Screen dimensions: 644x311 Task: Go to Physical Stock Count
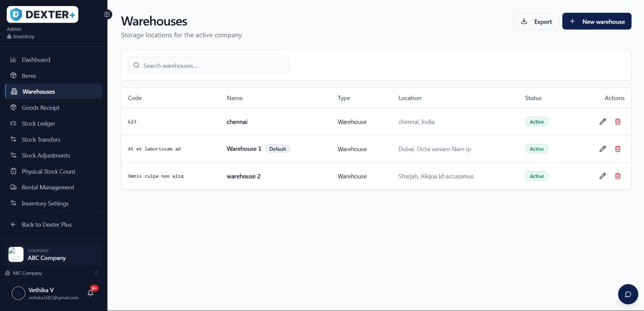click(x=54, y=172)
